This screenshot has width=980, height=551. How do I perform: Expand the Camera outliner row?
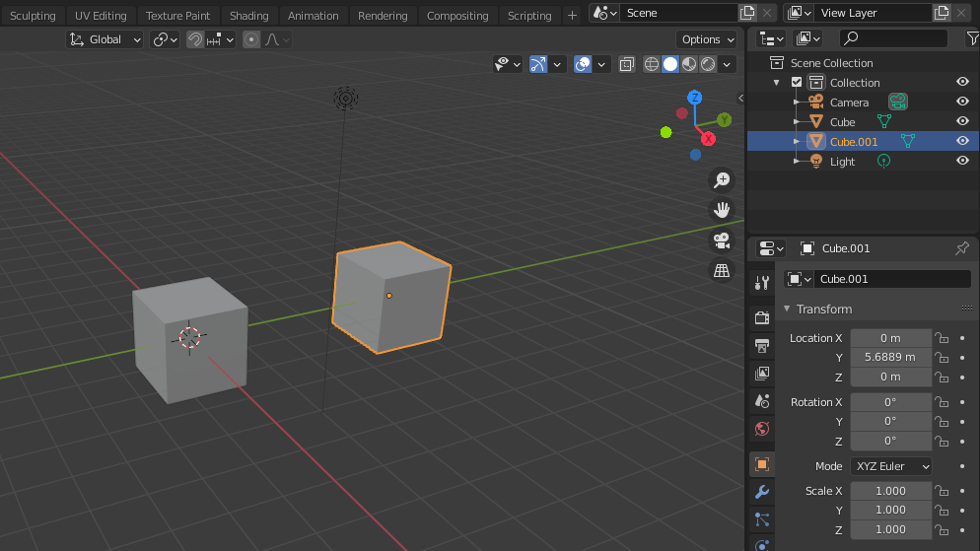click(797, 102)
